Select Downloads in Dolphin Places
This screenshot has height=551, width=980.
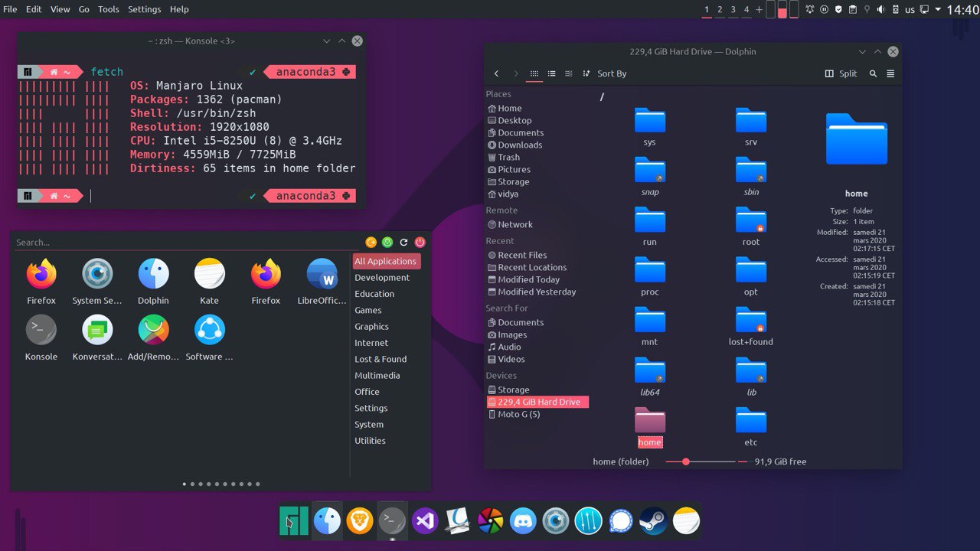tap(514, 145)
